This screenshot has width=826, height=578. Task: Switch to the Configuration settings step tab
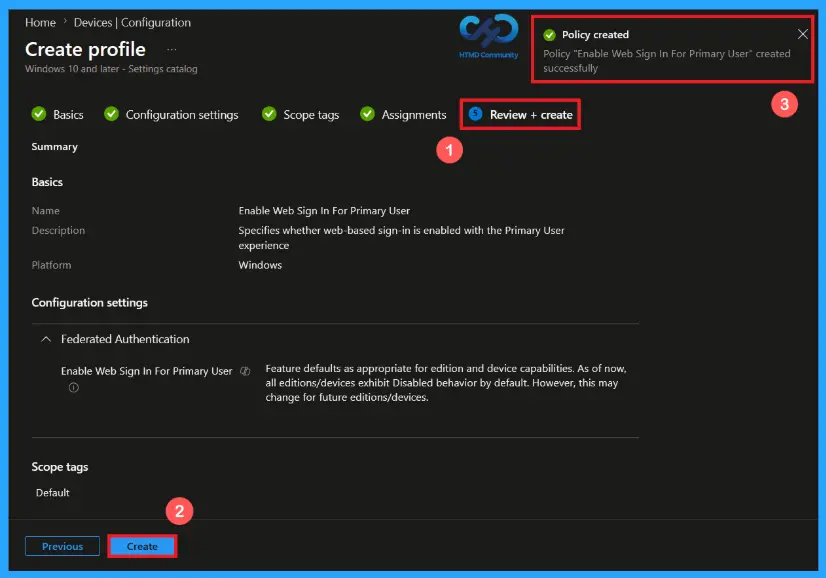(x=171, y=114)
